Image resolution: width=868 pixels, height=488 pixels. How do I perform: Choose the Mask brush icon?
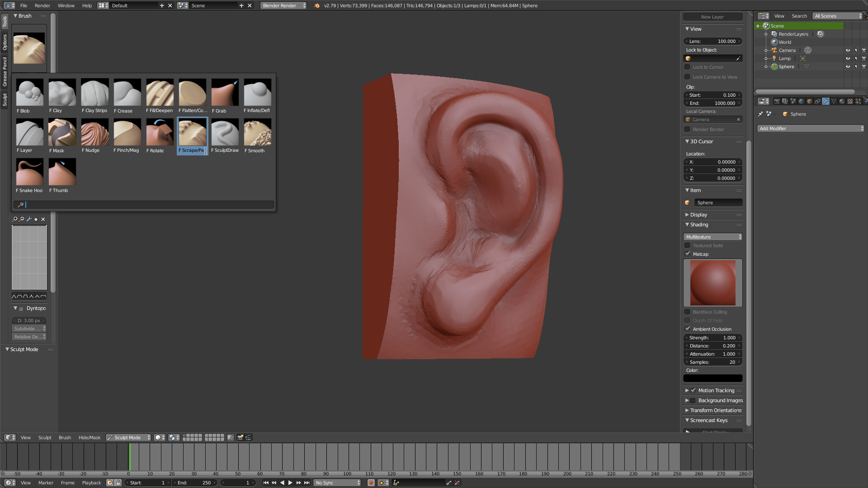tap(62, 132)
